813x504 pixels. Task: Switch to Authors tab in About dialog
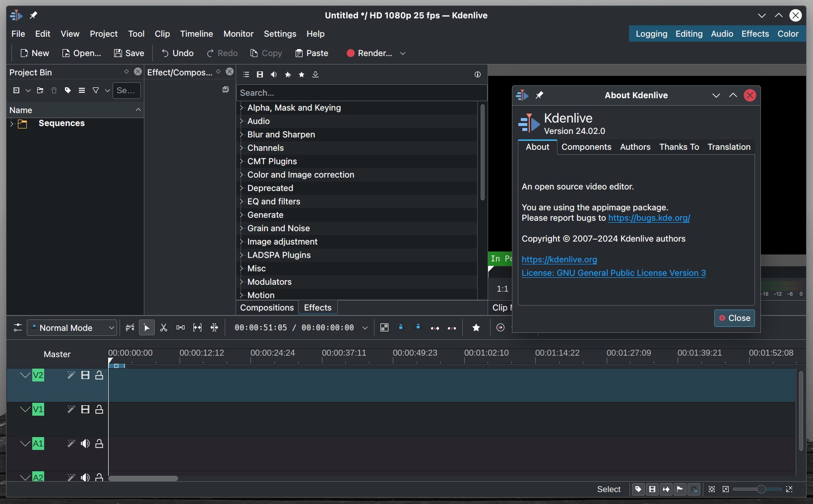click(635, 147)
